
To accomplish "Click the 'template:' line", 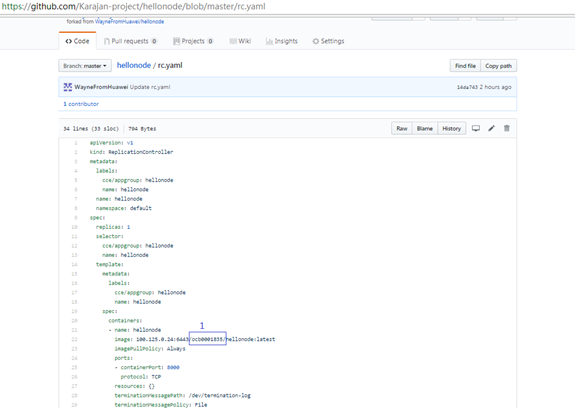I will (110, 264).
